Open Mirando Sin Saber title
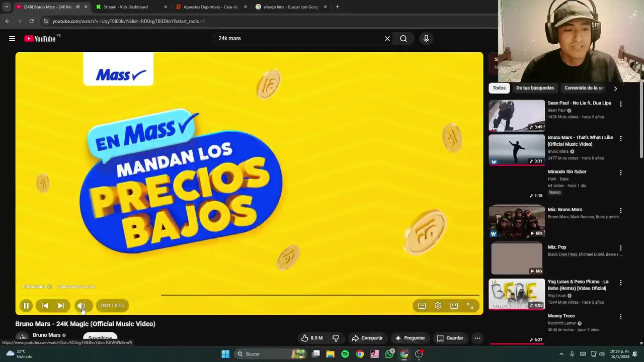The height and width of the screenshot is (362, 644). pos(567,171)
